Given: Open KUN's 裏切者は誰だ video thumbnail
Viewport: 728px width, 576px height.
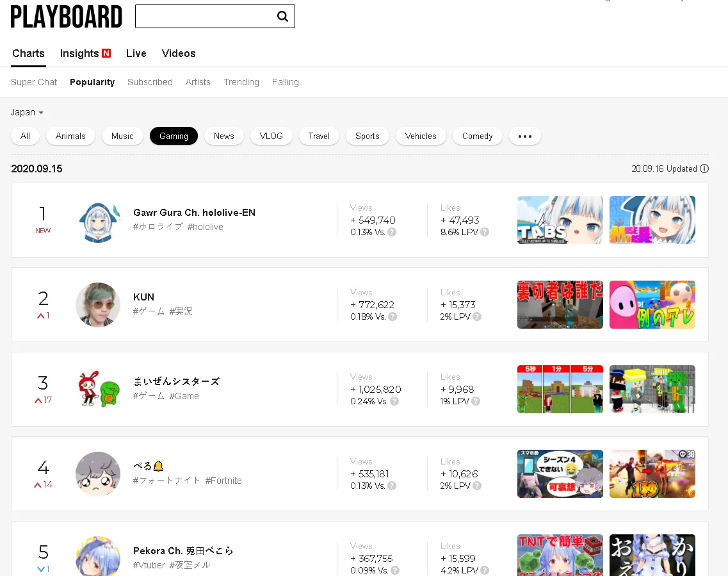Looking at the screenshot, I should [560, 305].
